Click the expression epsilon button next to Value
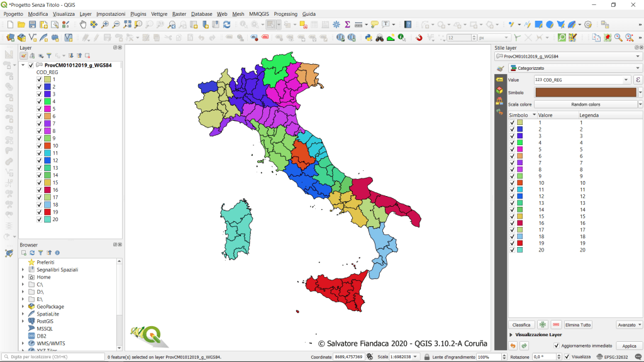Screen dimensions: 644x362 [638, 80]
